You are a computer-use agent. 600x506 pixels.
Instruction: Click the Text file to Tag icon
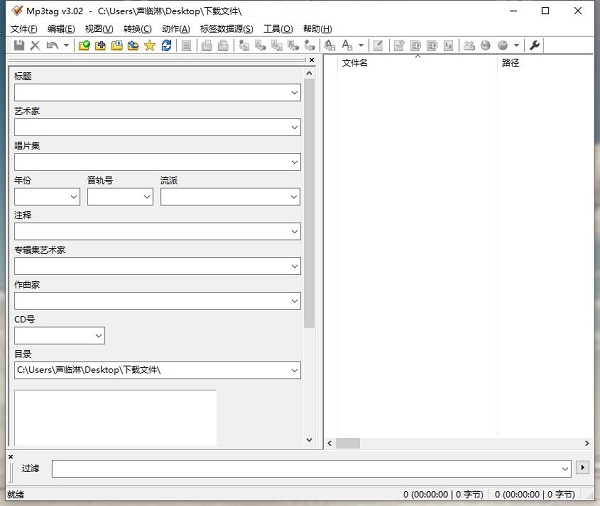tap(293, 45)
